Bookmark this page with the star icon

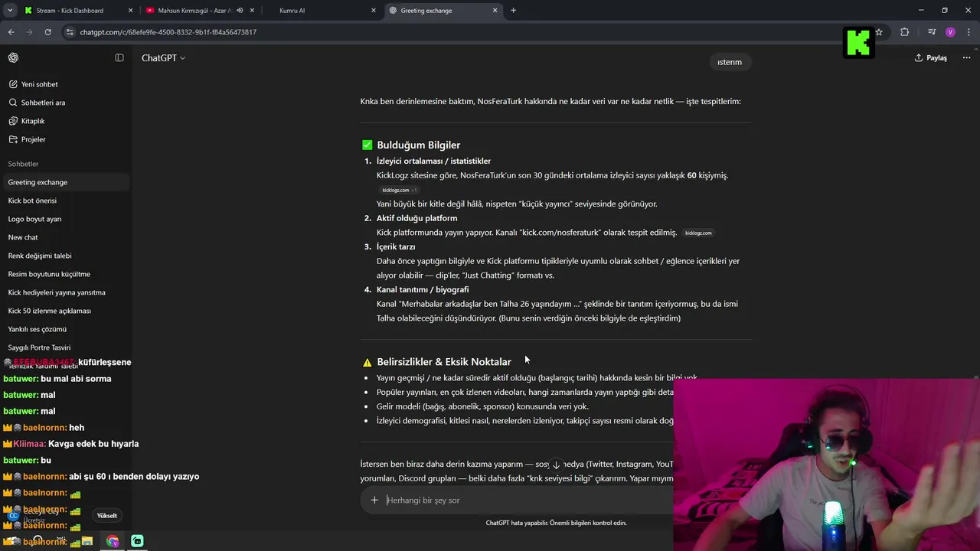[879, 32]
